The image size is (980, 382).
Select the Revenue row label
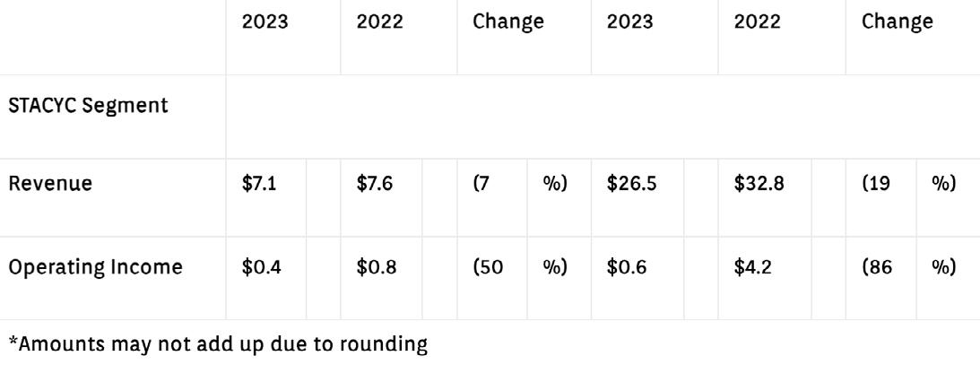click(50, 184)
